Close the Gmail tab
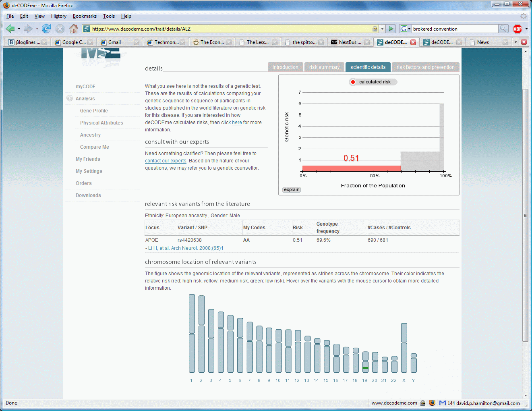The image size is (532, 411). [137, 42]
